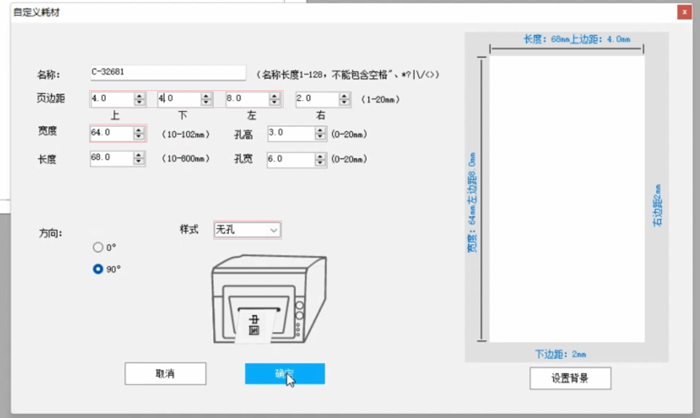Increase the 孔高 spinner up arrow

pyautogui.click(x=320, y=130)
